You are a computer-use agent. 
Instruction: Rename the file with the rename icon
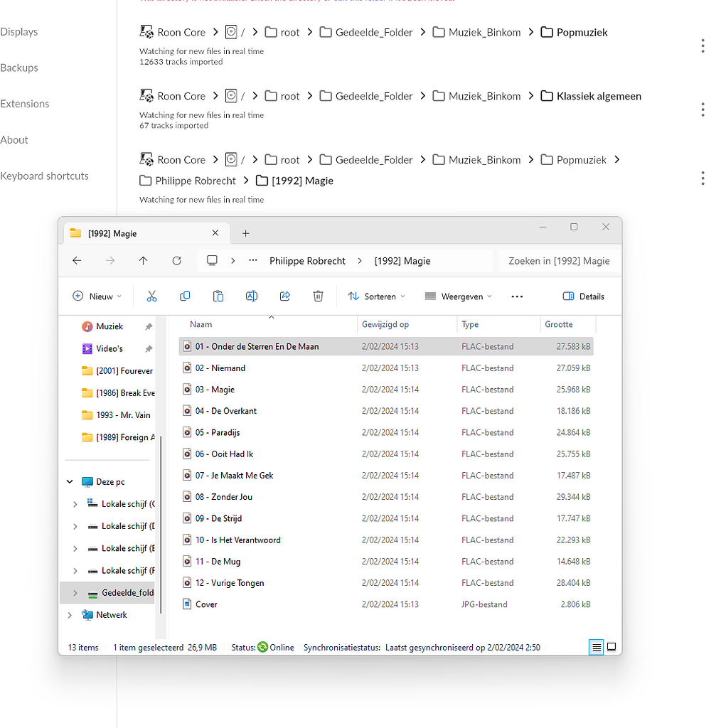click(251, 296)
